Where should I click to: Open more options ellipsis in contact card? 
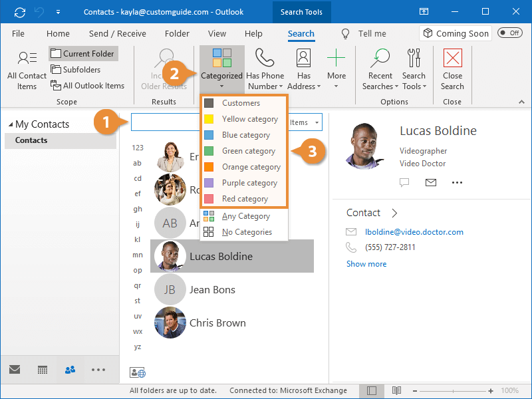457,182
